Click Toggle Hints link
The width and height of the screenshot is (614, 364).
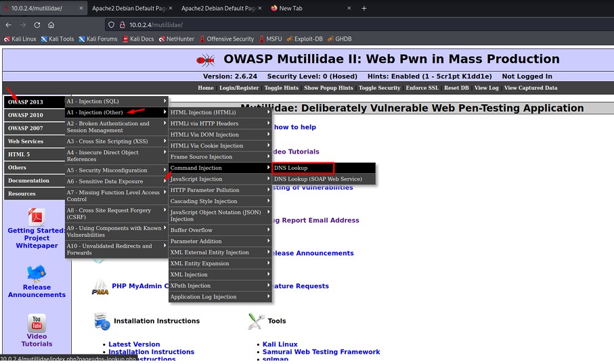coord(281,88)
